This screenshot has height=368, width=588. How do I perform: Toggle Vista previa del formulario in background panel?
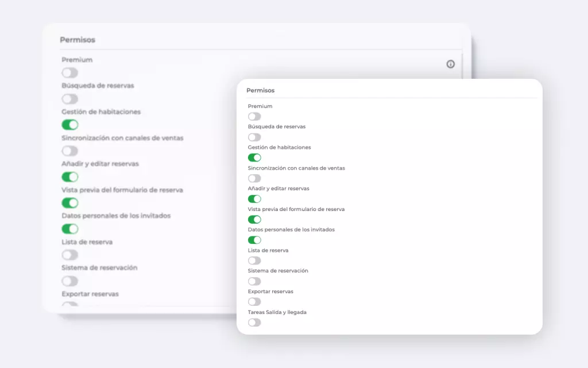point(70,203)
